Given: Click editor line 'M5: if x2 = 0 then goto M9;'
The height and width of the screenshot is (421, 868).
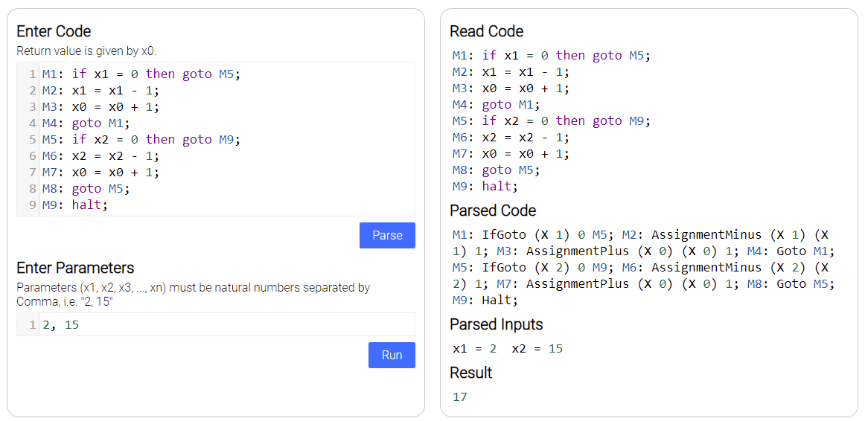Looking at the screenshot, I should pyautogui.click(x=142, y=139).
